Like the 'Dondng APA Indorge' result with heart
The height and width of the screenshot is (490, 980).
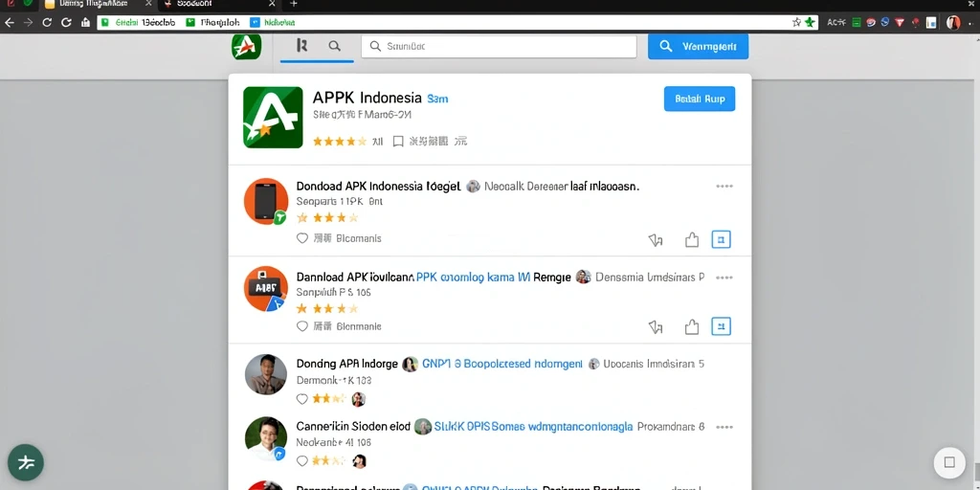301,399
